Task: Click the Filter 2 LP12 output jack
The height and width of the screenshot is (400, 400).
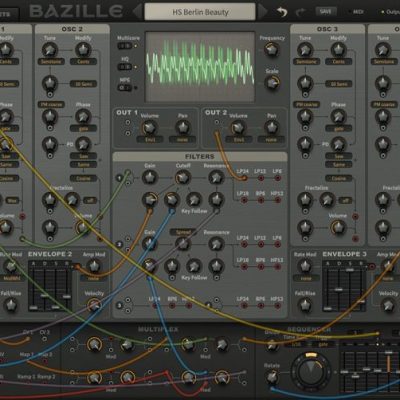Action: pyautogui.click(x=261, y=245)
